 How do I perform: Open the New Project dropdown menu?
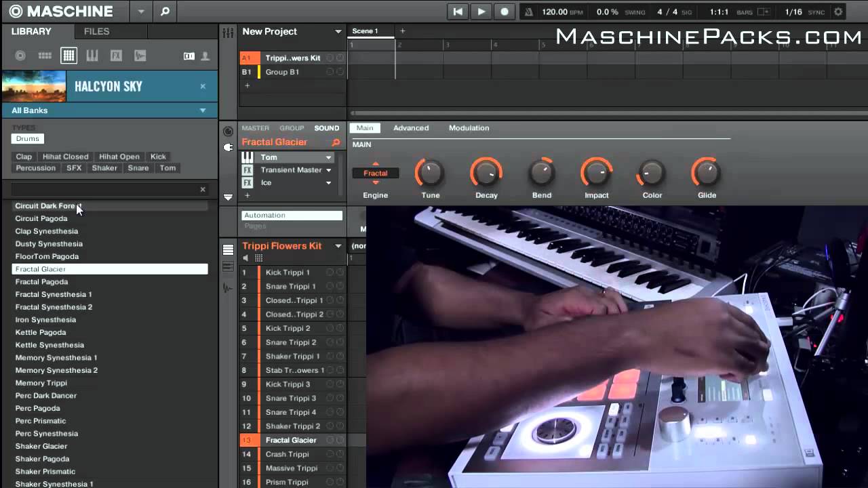[338, 31]
